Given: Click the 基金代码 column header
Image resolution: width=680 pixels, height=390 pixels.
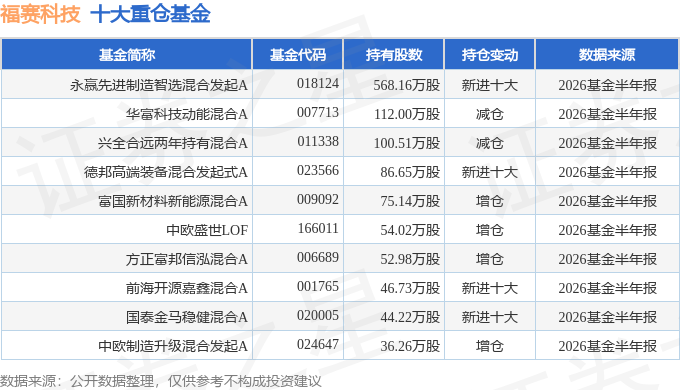Looking at the screenshot, I should 298,55.
